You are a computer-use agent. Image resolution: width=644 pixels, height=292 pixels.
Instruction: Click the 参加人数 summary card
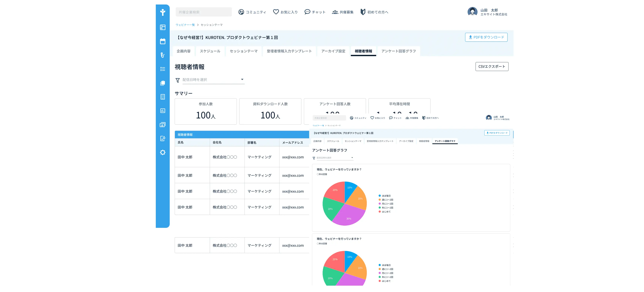coord(206,111)
